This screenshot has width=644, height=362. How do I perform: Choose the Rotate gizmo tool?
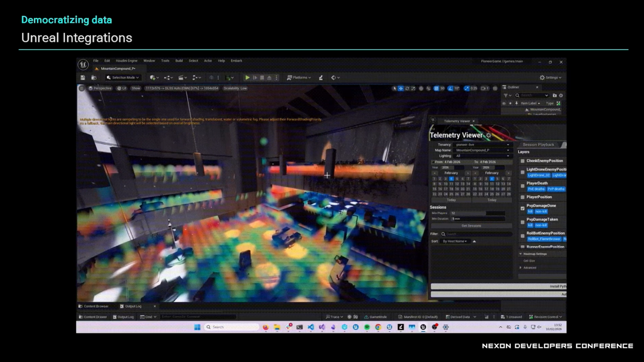[x=407, y=88]
